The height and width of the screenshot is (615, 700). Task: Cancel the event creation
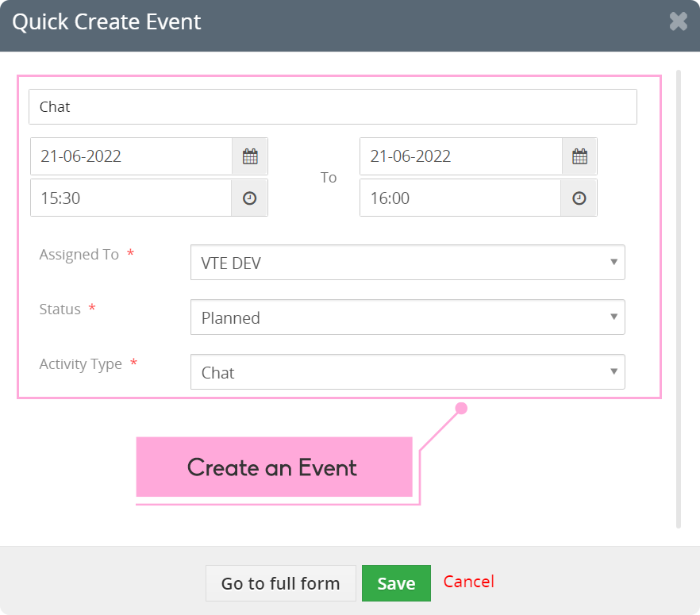pyautogui.click(x=469, y=582)
